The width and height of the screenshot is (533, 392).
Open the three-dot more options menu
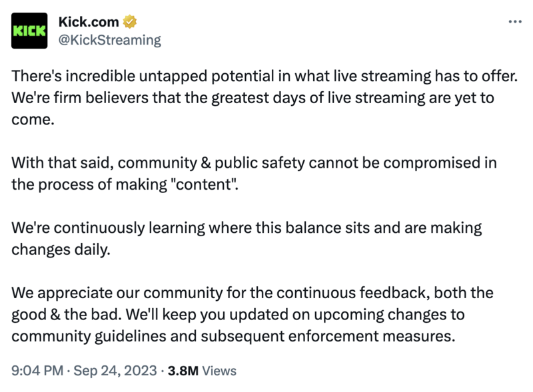click(x=515, y=22)
